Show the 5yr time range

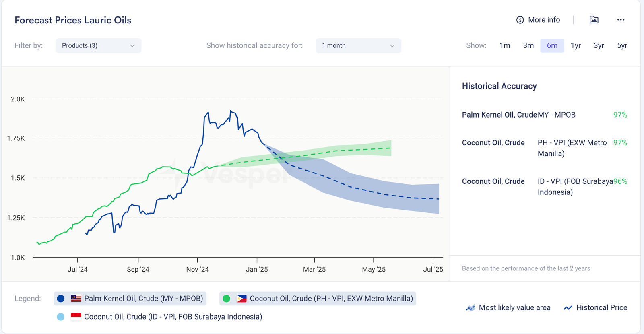pos(622,46)
